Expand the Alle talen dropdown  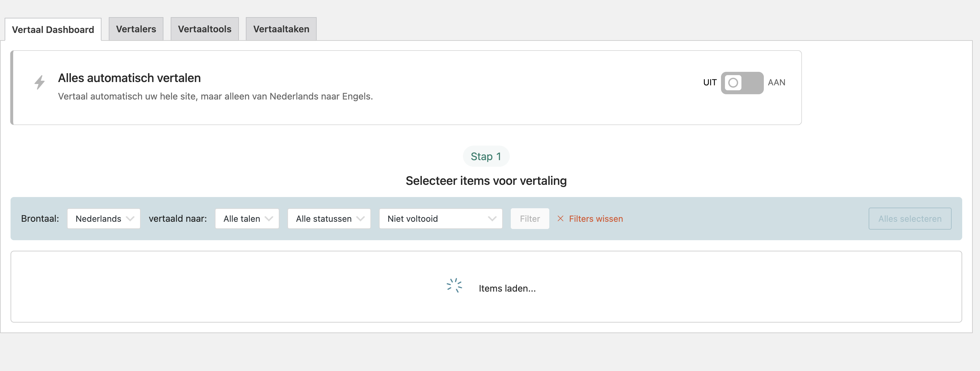click(x=247, y=218)
